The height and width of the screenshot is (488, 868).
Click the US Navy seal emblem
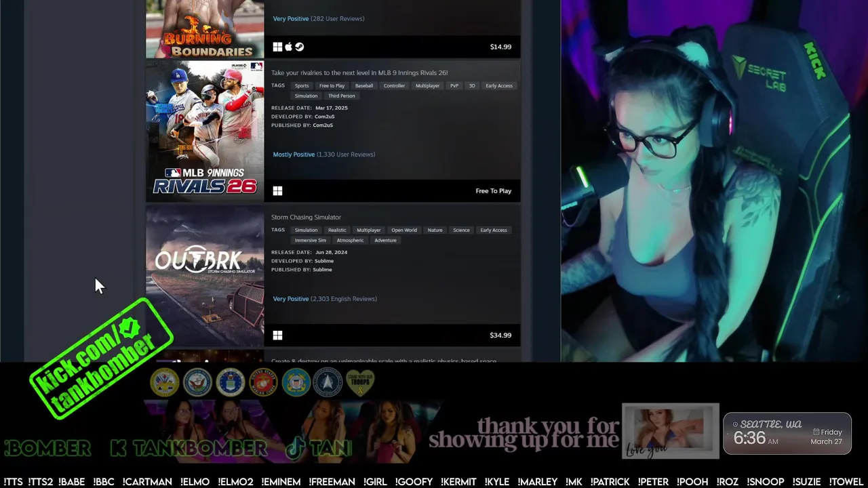[197, 382]
